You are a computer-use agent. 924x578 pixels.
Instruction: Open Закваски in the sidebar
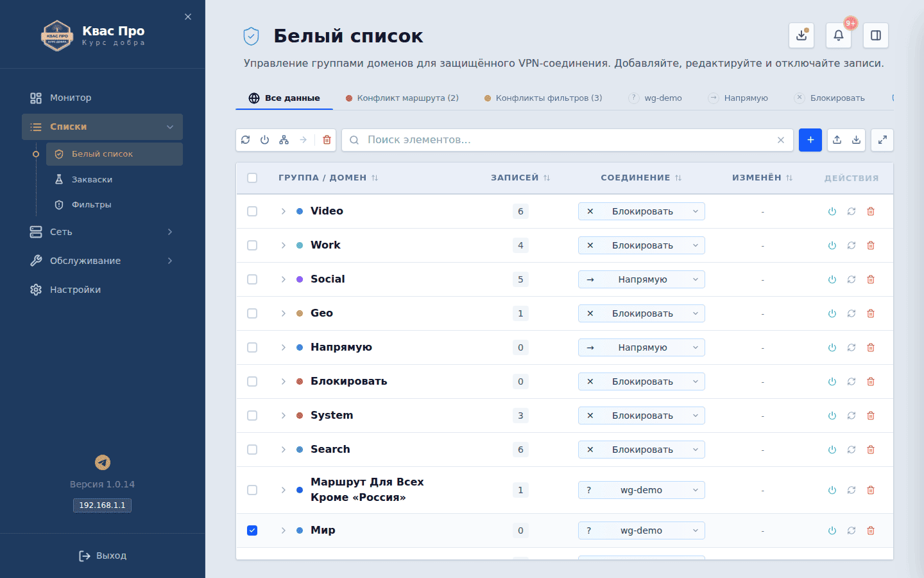[114, 180]
